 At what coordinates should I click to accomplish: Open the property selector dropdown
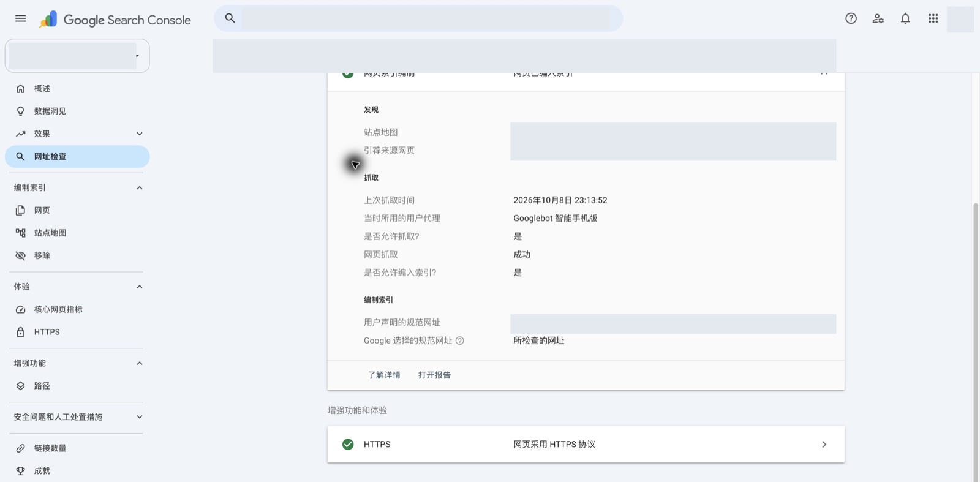(77, 56)
